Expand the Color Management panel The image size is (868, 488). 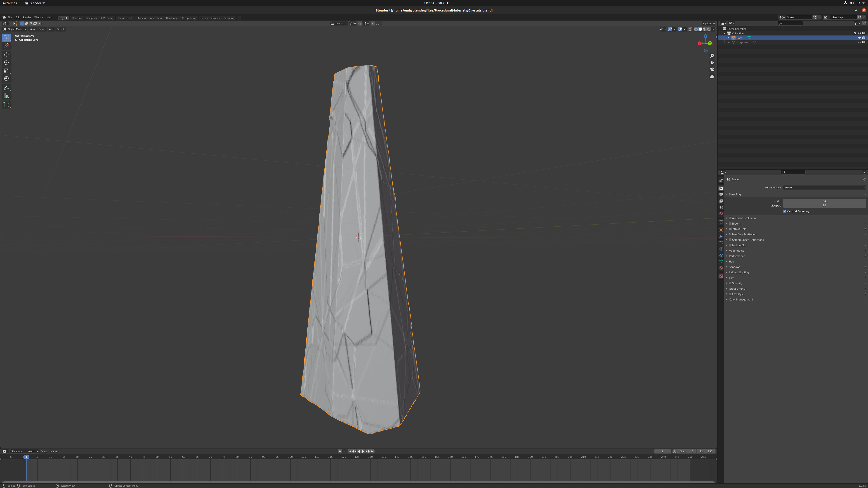coord(727,299)
